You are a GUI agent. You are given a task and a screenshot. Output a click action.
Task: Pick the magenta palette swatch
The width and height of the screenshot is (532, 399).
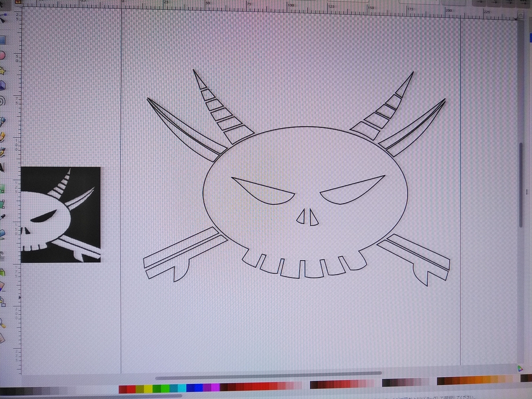pyautogui.click(x=215, y=387)
